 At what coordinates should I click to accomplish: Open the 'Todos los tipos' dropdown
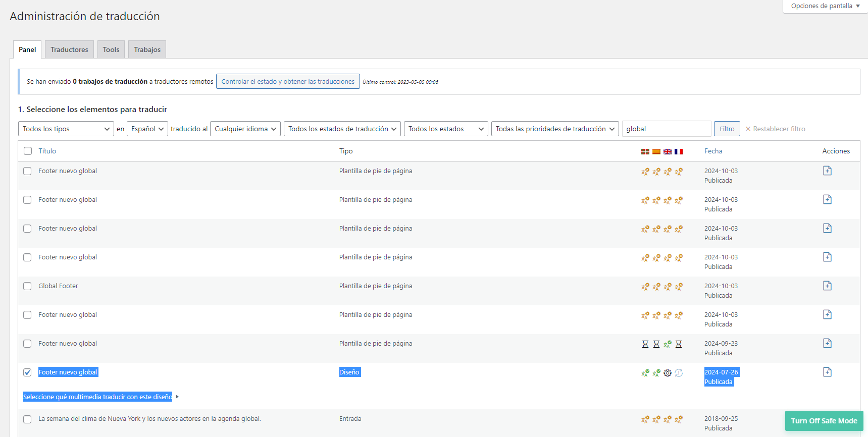[x=66, y=129]
